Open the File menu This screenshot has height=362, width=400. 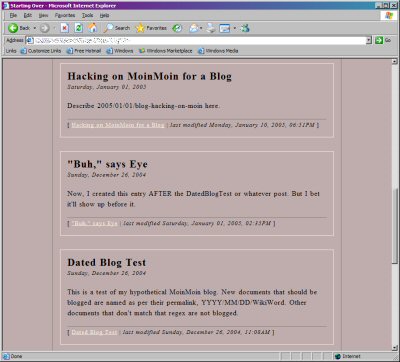13,15
